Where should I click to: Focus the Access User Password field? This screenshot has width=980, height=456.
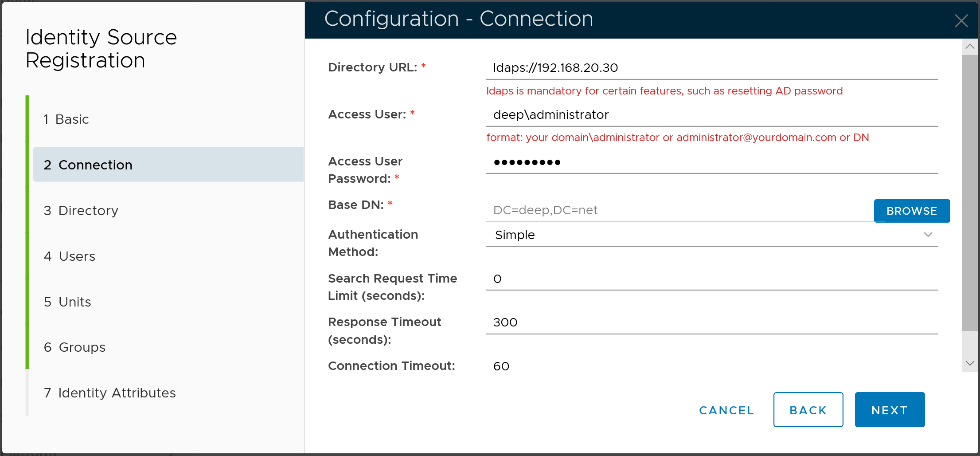tap(712, 162)
